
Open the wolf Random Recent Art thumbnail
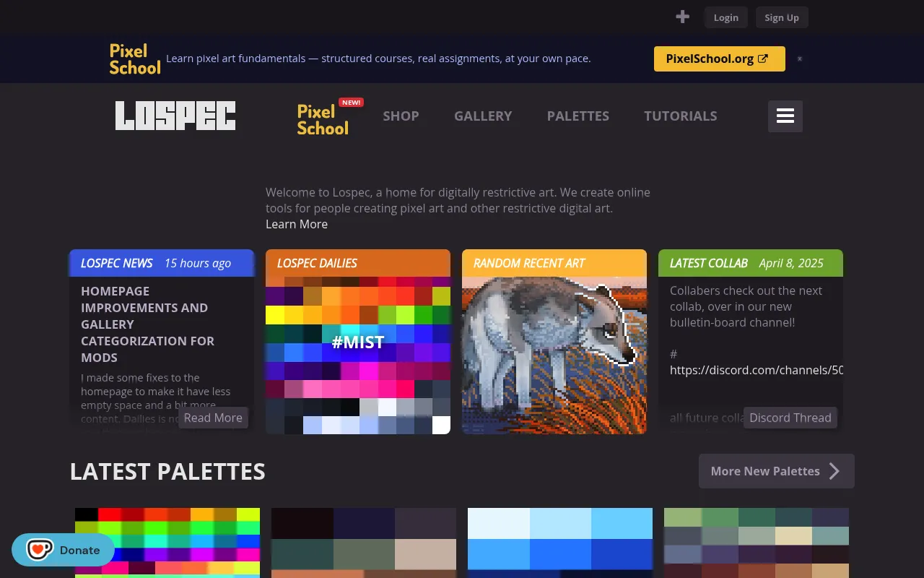(x=554, y=355)
